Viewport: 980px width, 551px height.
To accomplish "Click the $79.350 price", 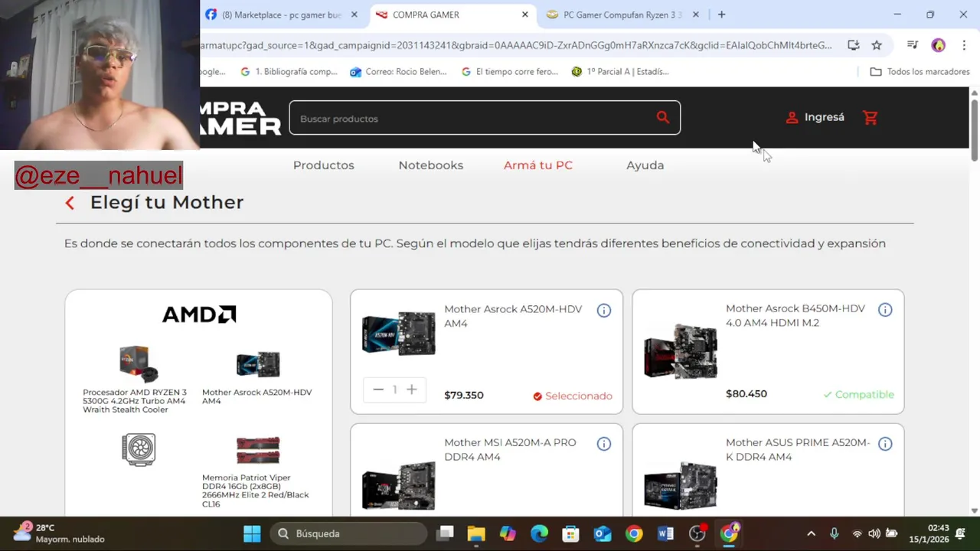I will pyautogui.click(x=464, y=395).
